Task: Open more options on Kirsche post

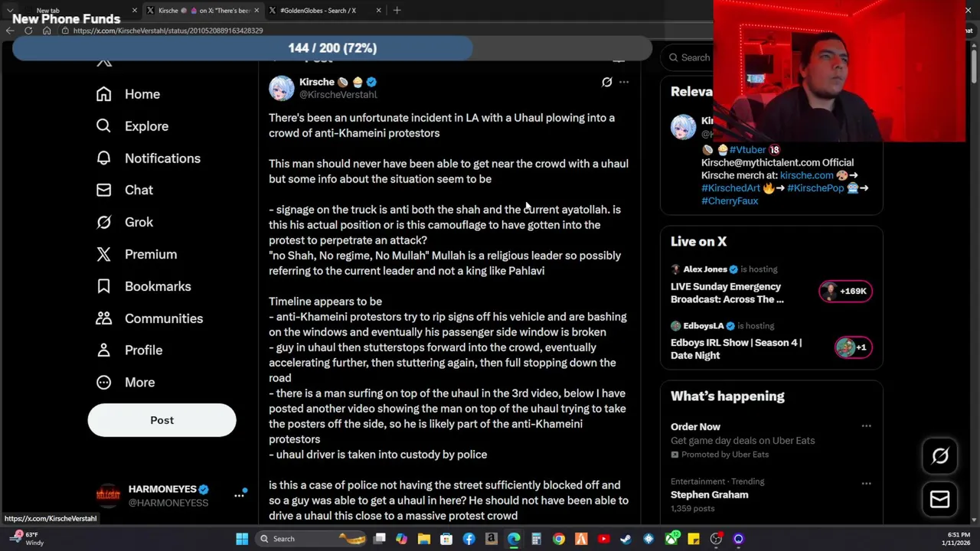Action: 624,82
